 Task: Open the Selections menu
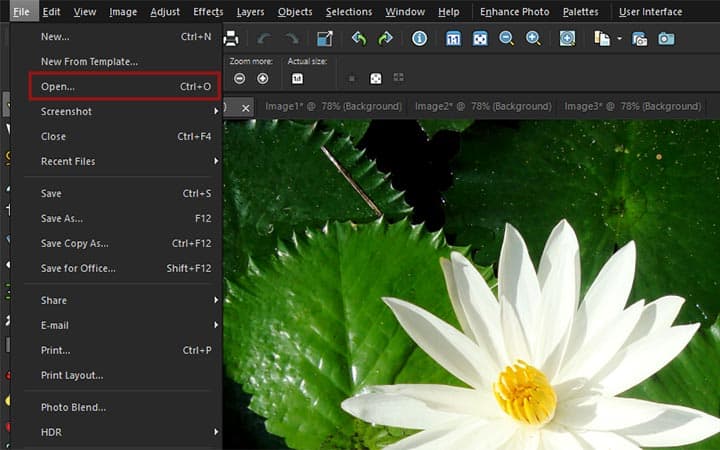click(x=349, y=11)
